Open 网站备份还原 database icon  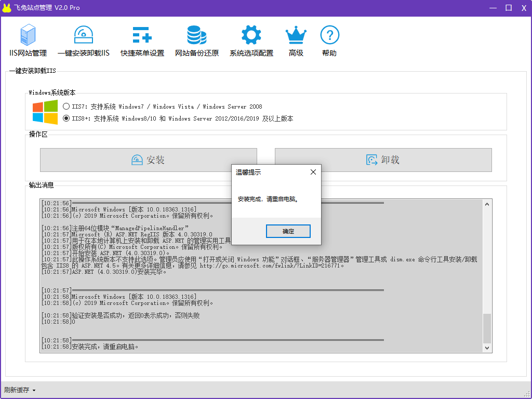pyautogui.click(x=197, y=35)
